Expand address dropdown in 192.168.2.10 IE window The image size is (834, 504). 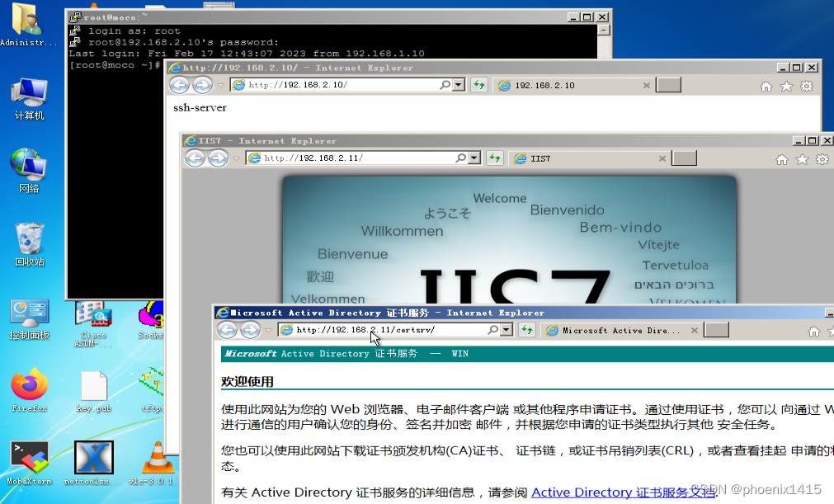coord(459,85)
